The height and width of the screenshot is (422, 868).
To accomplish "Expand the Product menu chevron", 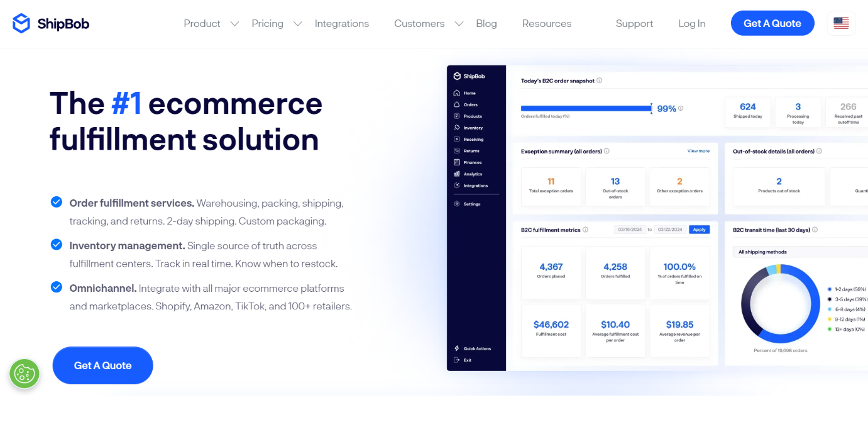I will (x=234, y=24).
